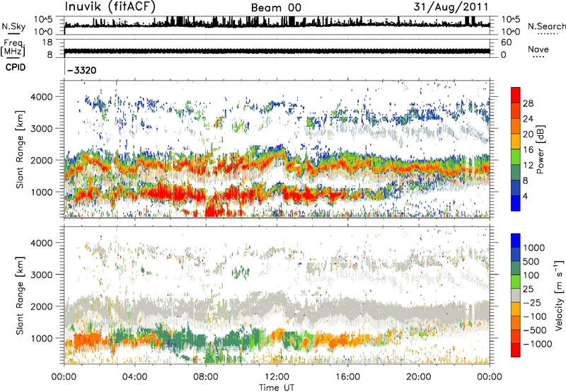This screenshot has width=566, height=392.
Task: Click the '2000' range tick in the power panel
Action: click(41, 160)
